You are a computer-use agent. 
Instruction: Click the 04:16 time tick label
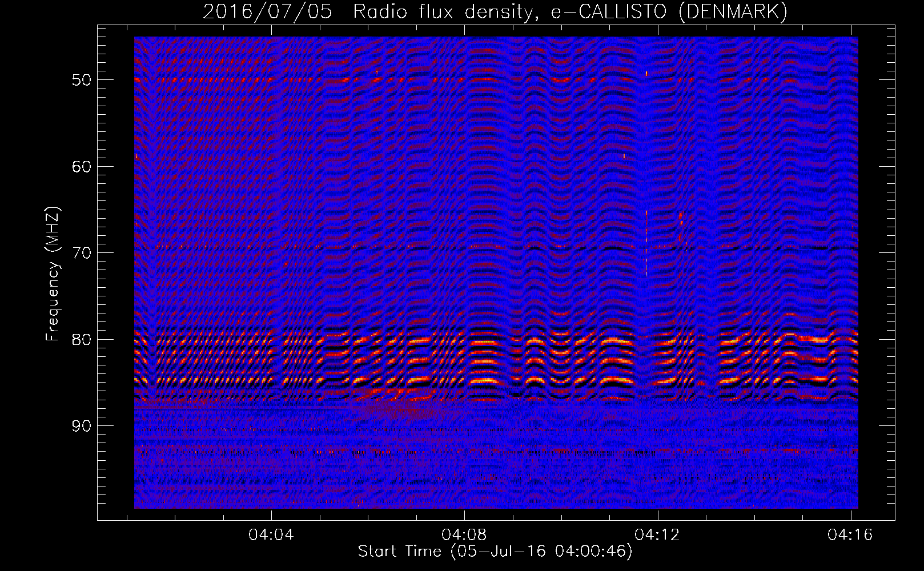850,534
